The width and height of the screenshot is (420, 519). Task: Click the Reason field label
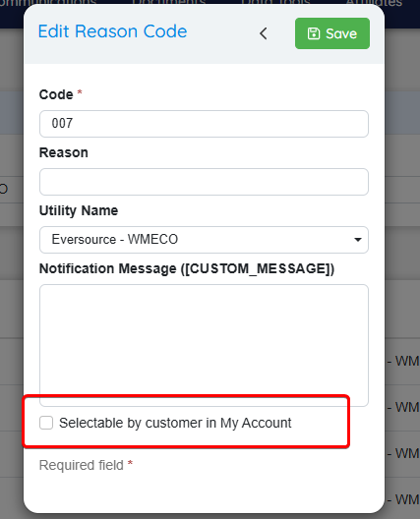(64, 152)
